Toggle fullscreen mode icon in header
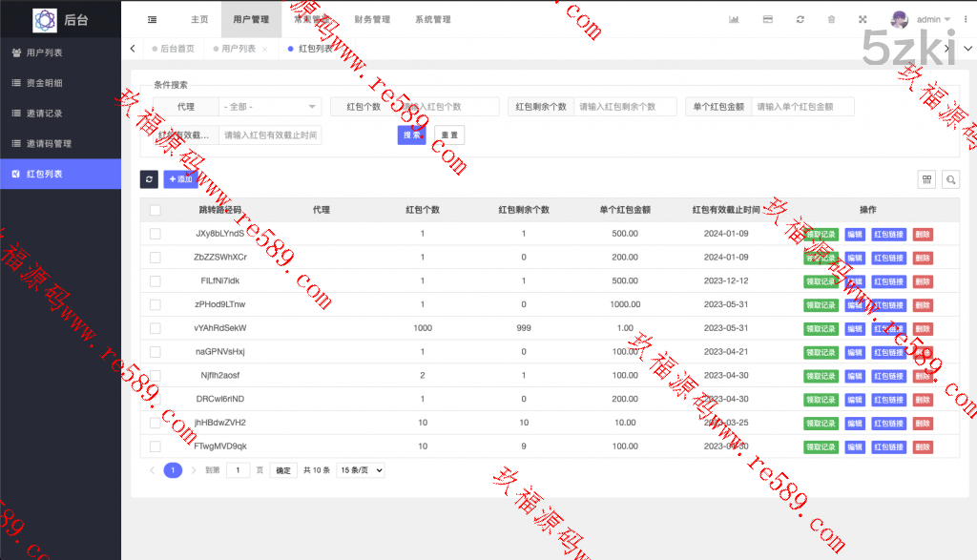Screen dimensions: 977x560 [x=863, y=19]
